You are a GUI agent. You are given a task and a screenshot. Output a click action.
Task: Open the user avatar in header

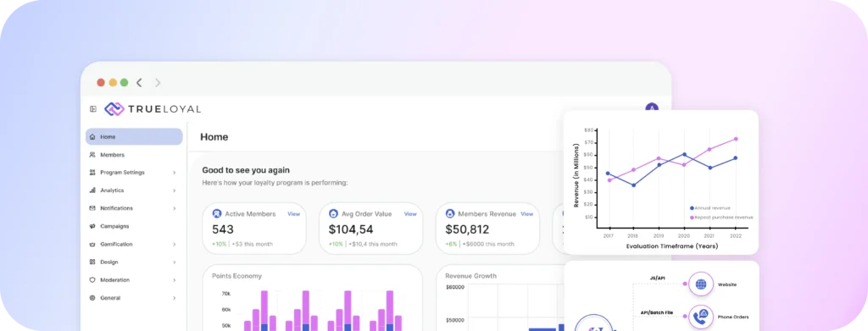tap(652, 108)
